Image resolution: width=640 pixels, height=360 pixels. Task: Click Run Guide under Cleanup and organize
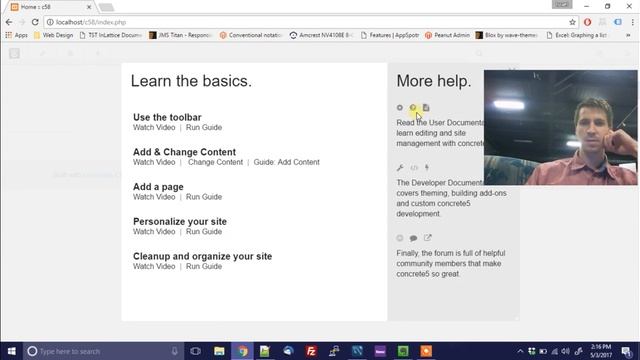(204, 266)
